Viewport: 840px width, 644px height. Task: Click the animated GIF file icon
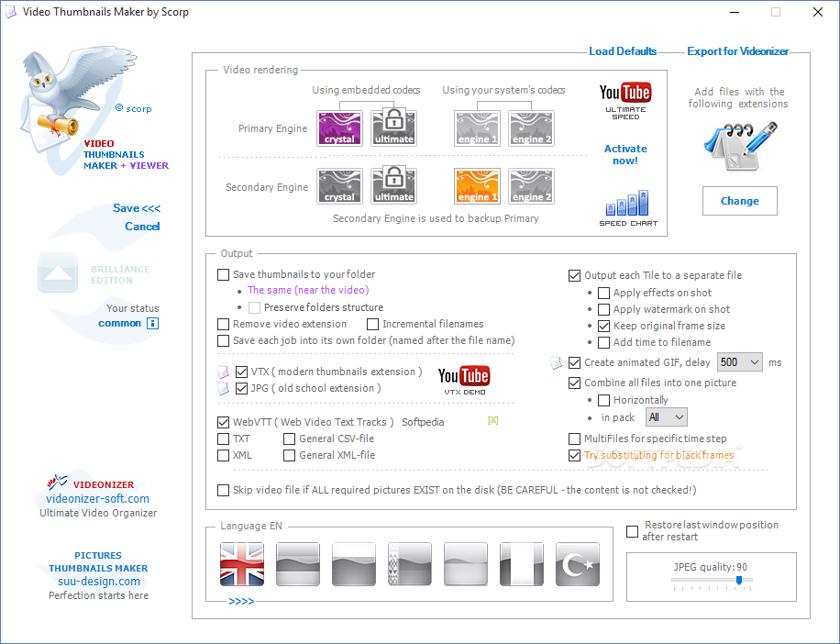(557, 363)
